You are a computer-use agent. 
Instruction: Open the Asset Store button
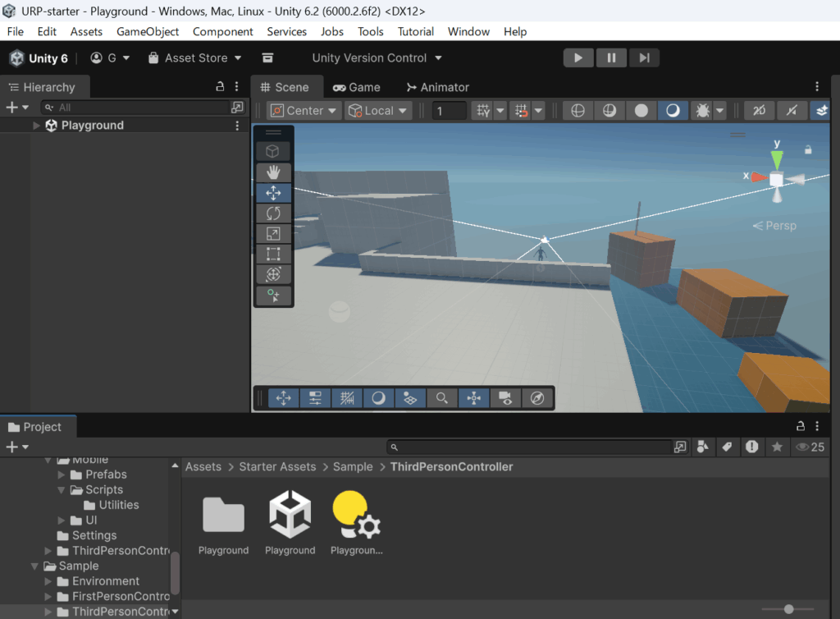pos(195,58)
